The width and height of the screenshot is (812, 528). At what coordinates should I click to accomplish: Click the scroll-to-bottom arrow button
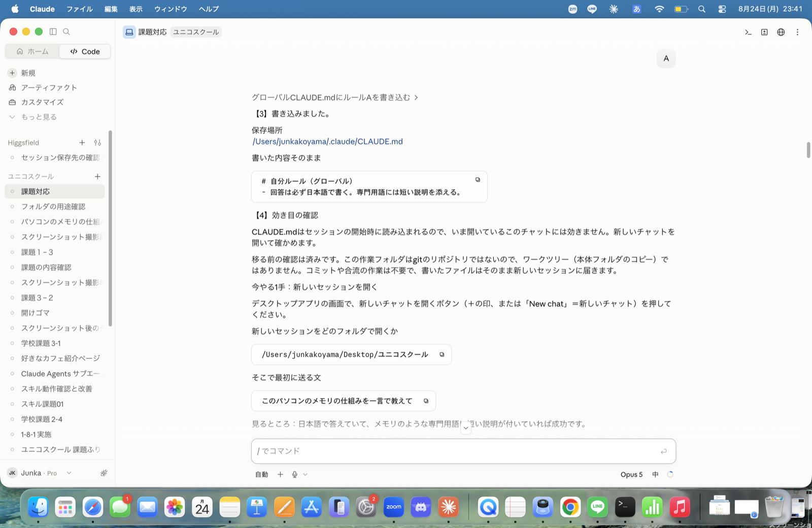click(x=466, y=428)
